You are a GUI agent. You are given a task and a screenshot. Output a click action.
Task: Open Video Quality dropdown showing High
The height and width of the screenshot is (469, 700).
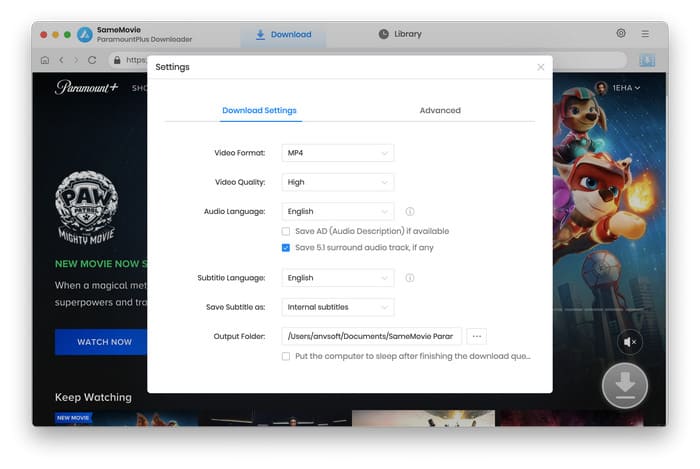[x=338, y=182]
